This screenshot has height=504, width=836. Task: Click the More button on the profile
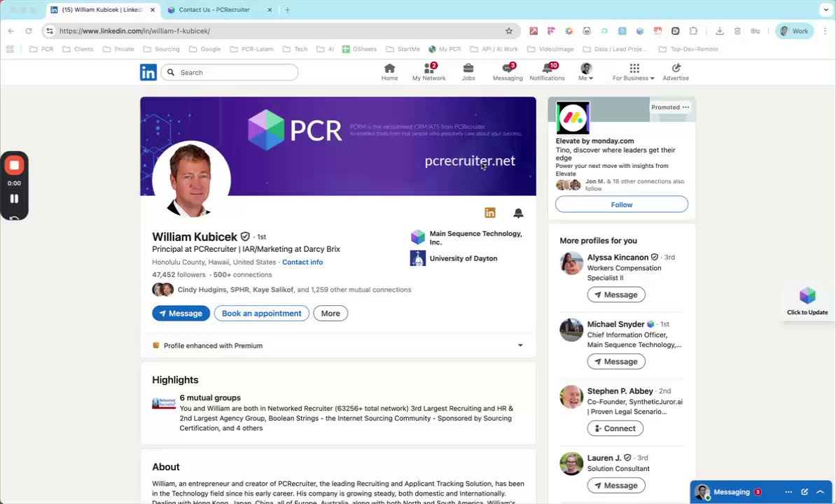coord(330,314)
